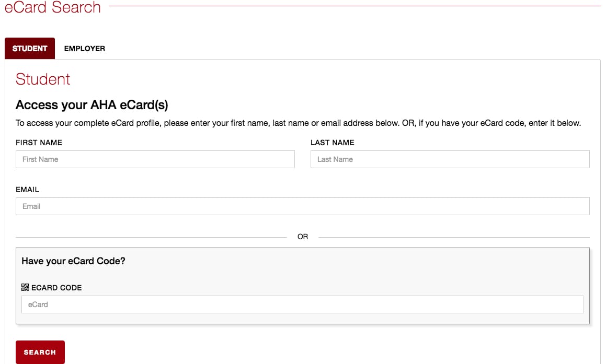The width and height of the screenshot is (606, 364).
Task: Click the OR separator text
Action: tap(303, 237)
